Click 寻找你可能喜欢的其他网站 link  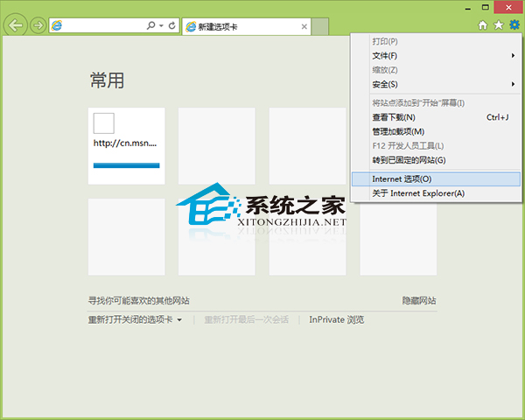[138, 301]
